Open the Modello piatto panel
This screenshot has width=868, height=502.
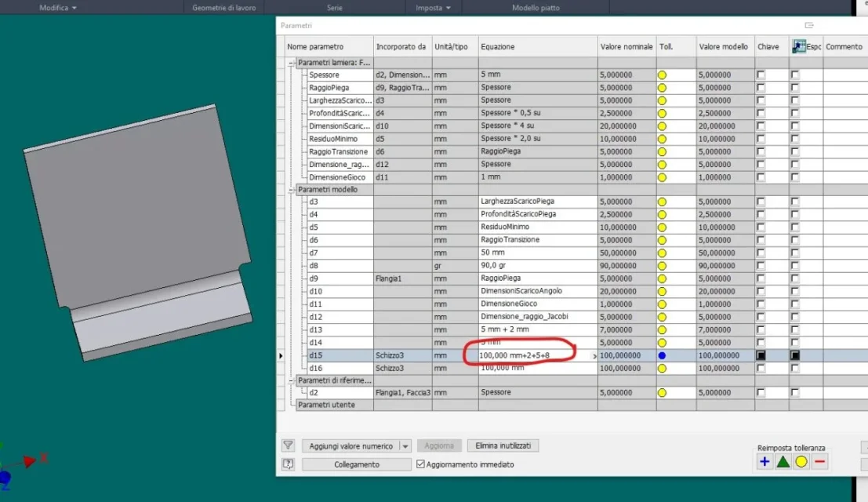536,8
